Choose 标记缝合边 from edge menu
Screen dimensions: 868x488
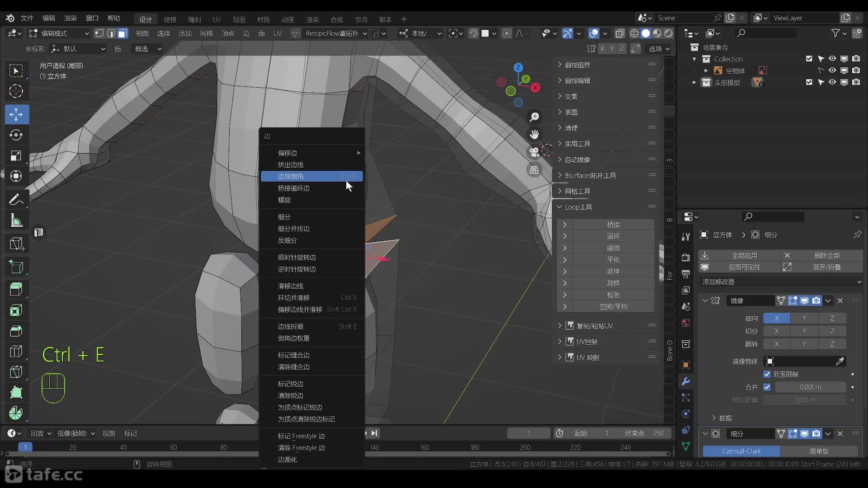[x=312, y=355]
